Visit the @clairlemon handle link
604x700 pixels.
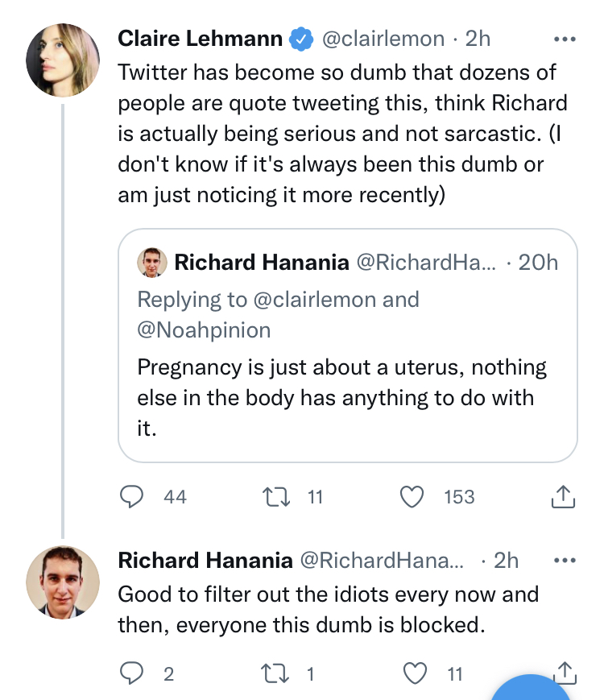coord(383,39)
